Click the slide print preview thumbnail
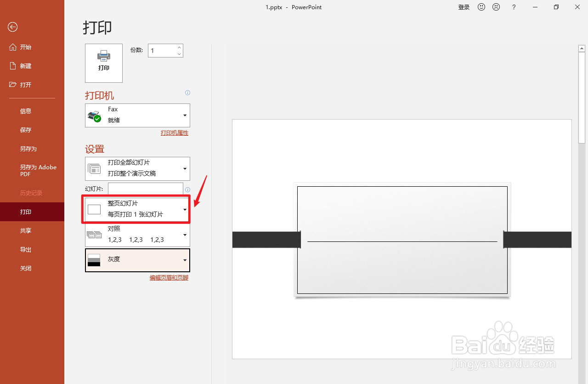This screenshot has height=384, width=588. pyautogui.click(x=402, y=239)
